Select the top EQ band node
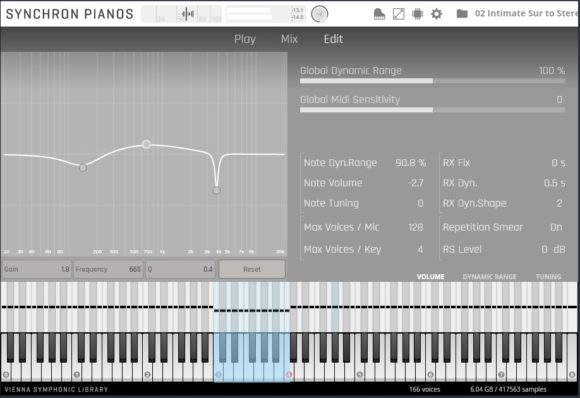 point(146,144)
